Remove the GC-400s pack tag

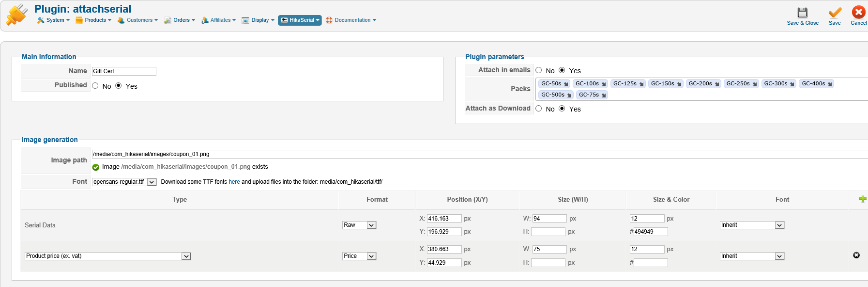830,84
